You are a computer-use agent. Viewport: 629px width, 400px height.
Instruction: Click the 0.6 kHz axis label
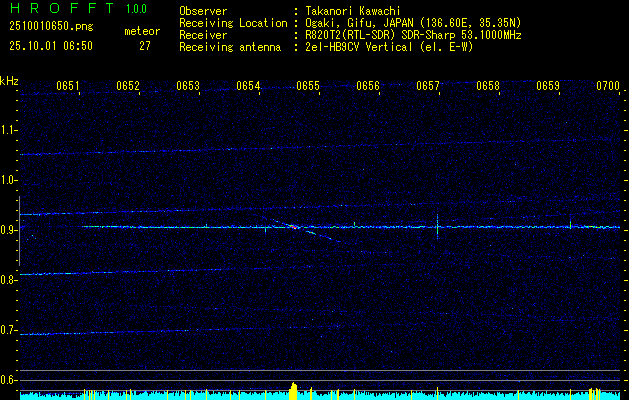(8, 380)
